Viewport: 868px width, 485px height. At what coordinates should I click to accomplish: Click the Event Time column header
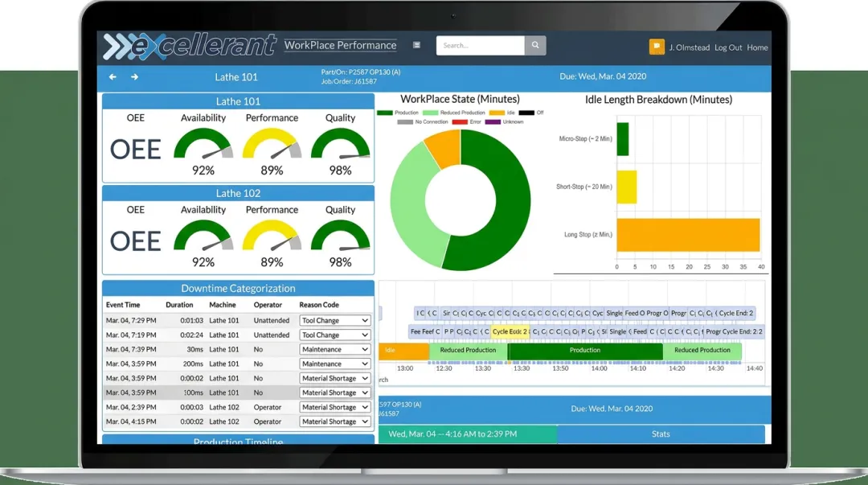click(x=123, y=305)
